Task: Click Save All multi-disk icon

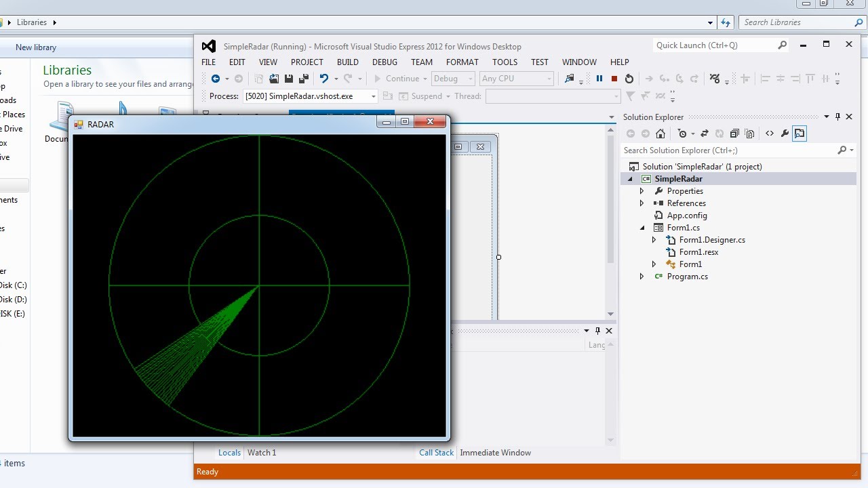Action: click(304, 79)
